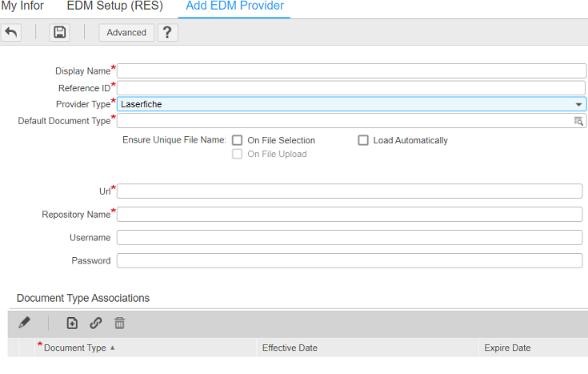
Task: Check the Load Automatically checkbox
Action: [363, 140]
